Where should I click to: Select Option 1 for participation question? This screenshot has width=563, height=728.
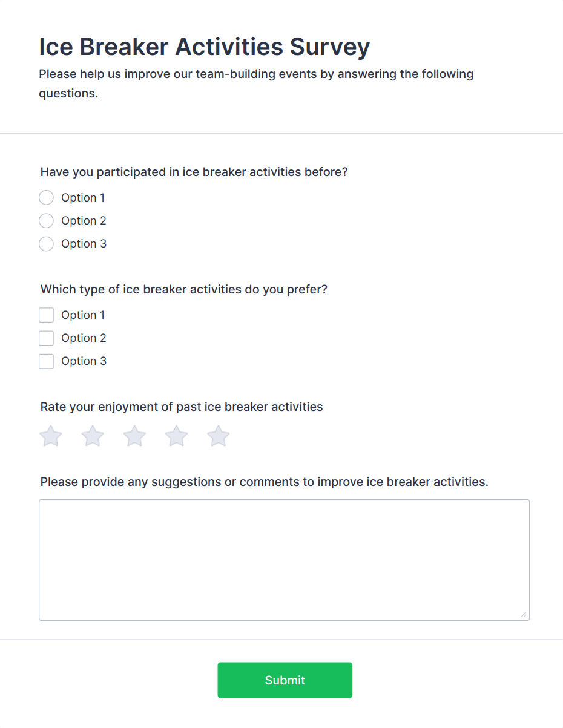46,197
